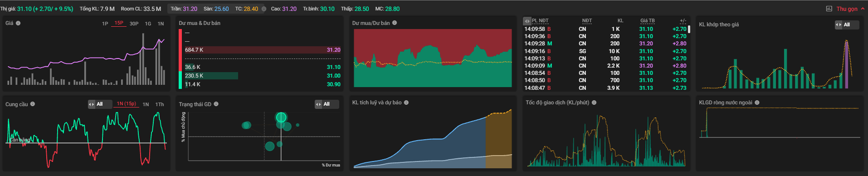The height and width of the screenshot is (176, 868).
Task: Click the PL NĐT column header
Action: point(540,20)
